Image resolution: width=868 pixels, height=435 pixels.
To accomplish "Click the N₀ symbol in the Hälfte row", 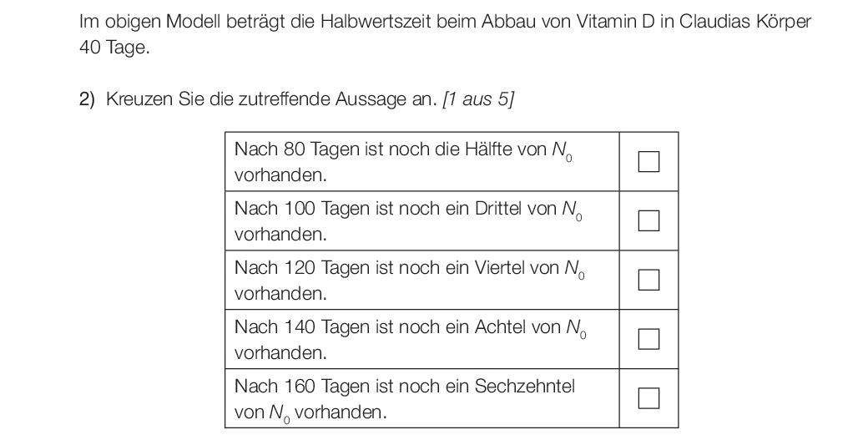I will pos(563,151).
